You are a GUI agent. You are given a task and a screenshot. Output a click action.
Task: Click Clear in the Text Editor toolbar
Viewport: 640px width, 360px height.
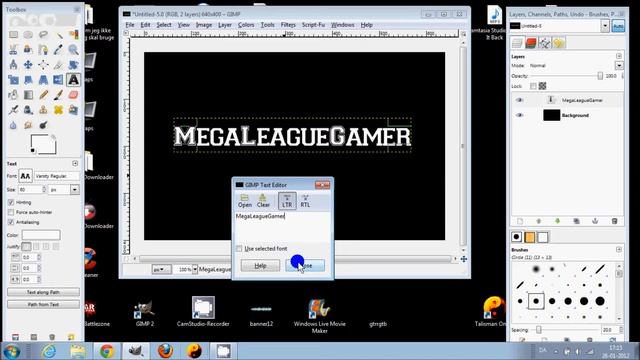coord(263,201)
